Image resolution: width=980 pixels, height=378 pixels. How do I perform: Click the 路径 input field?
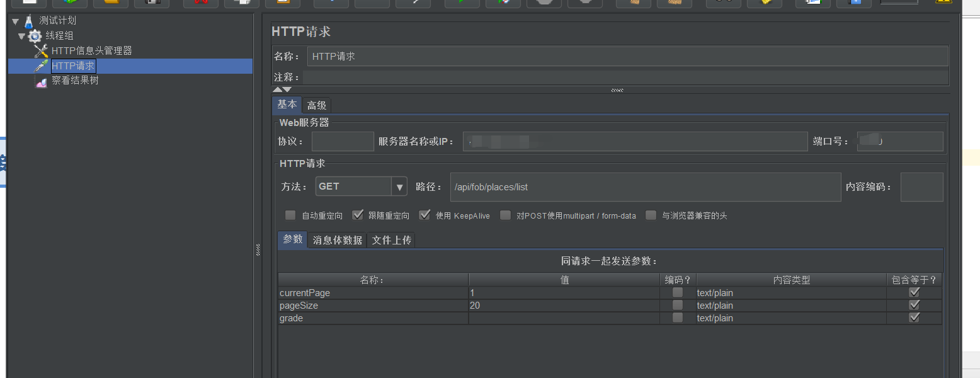[630, 186]
